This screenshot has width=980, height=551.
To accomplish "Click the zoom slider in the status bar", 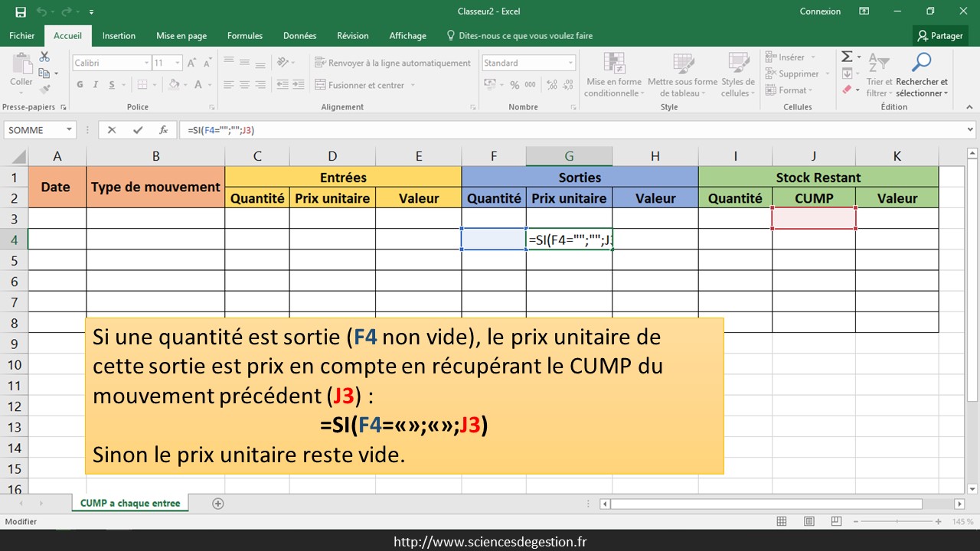I will (x=896, y=521).
